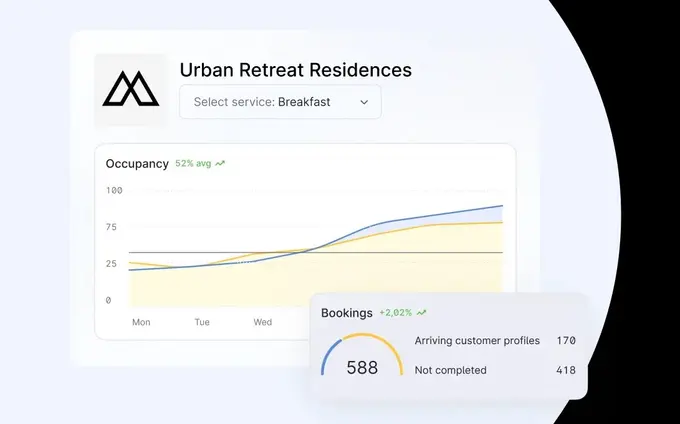Click the +2,02% bookings change label

tap(396, 313)
